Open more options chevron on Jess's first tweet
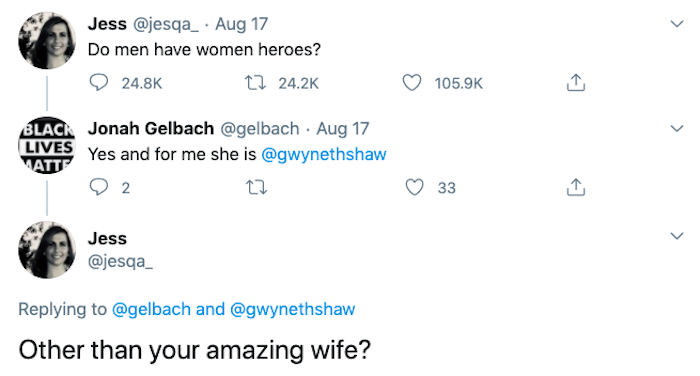The height and width of the screenshot is (376, 700). point(677,24)
